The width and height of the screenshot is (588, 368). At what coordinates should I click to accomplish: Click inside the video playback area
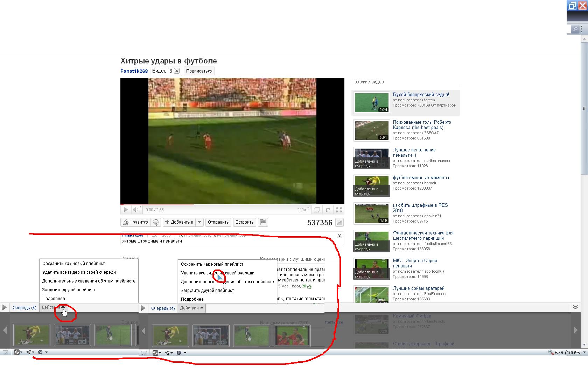click(x=232, y=141)
